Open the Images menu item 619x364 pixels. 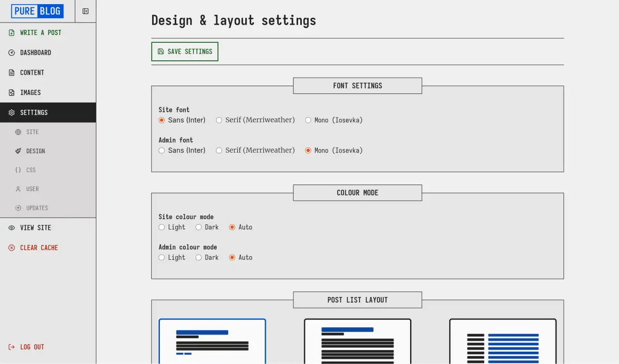pyautogui.click(x=48, y=93)
